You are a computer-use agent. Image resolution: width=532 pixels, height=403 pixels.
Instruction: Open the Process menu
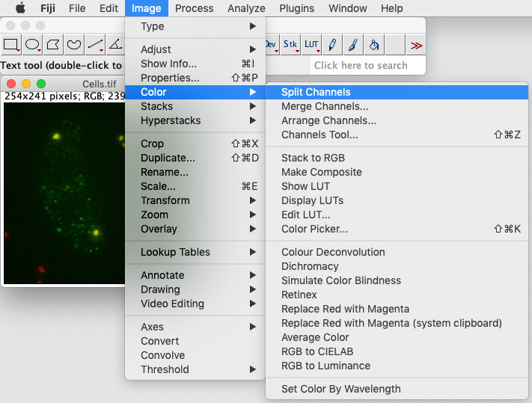[x=194, y=8]
